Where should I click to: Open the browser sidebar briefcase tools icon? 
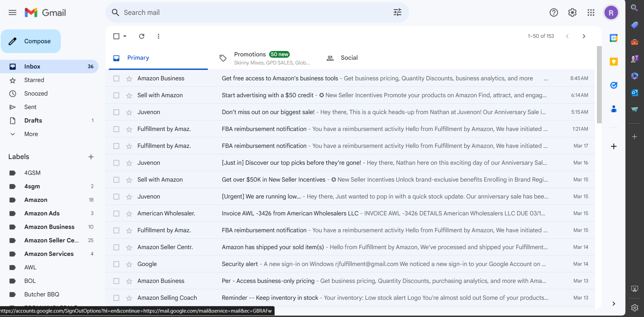(635, 42)
